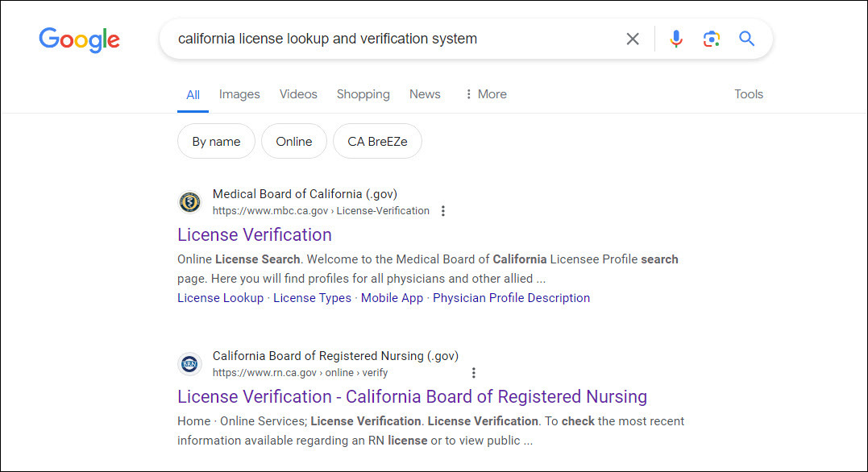
Task: Enable the 'Online' search filter
Action: click(293, 141)
